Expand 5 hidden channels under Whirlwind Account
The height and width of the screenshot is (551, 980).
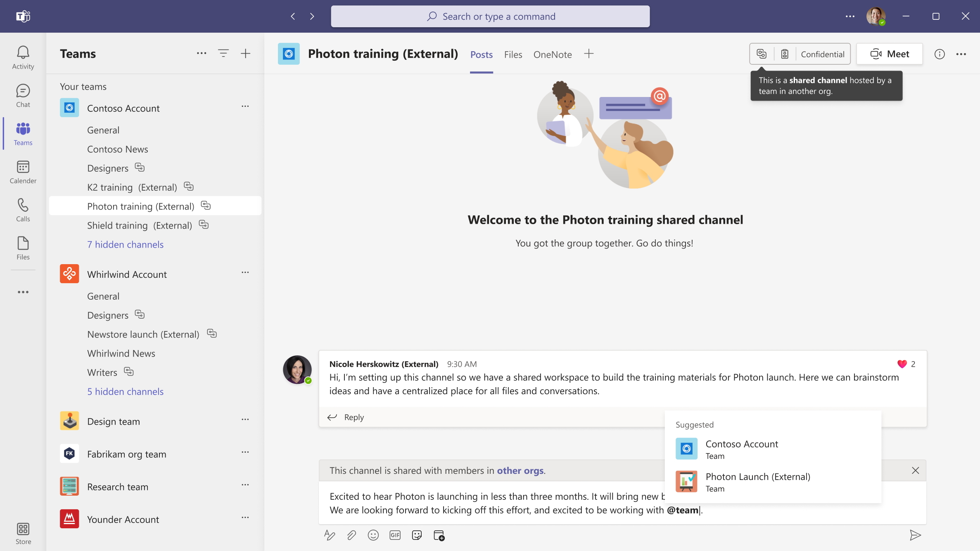(125, 391)
